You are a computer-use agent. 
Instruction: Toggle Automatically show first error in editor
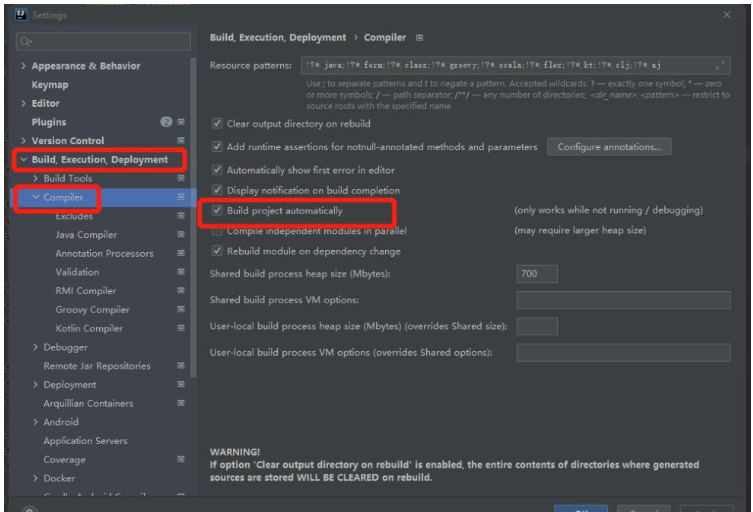tap(218, 170)
